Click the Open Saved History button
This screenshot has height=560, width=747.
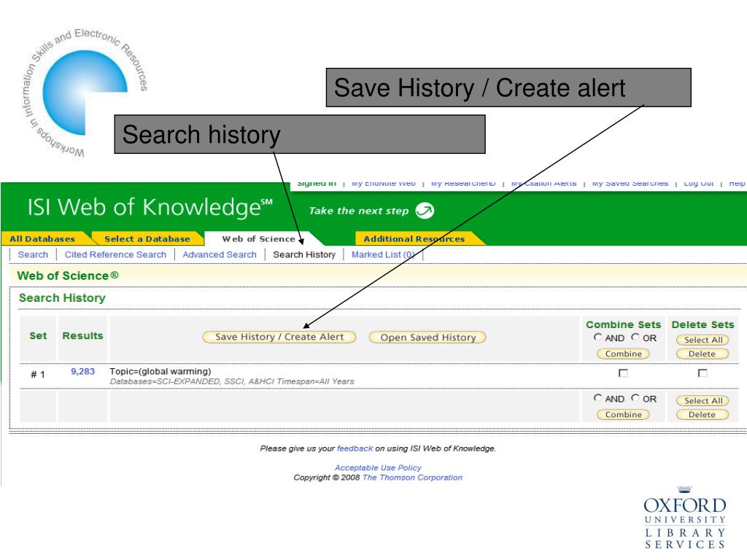(427, 338)
